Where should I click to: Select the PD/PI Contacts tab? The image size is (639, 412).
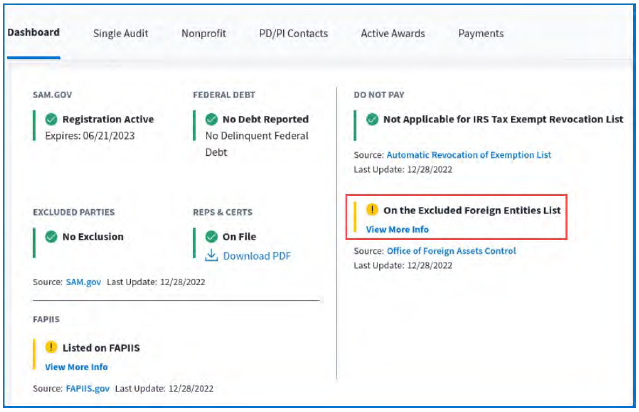point(293,33)
